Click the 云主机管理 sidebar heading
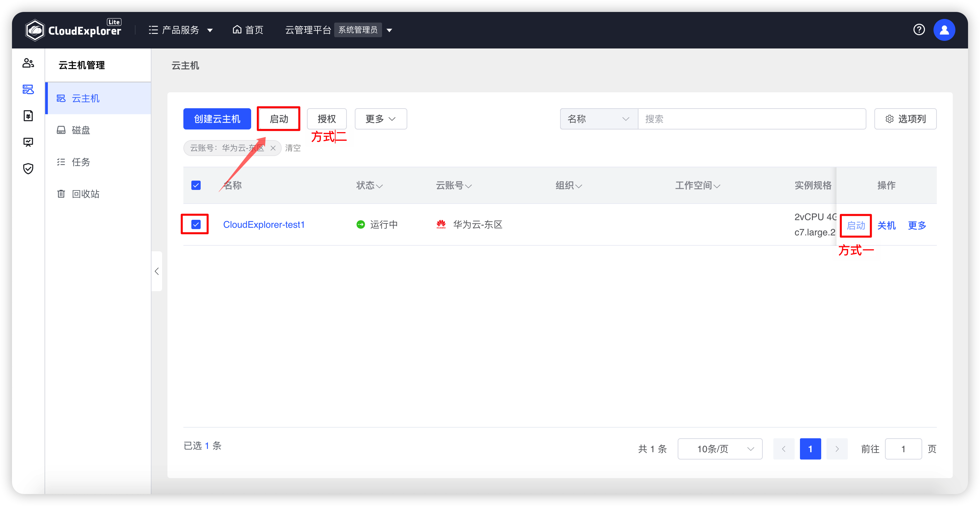The height and width of the screenshot is (506, 980). point(81,65)
